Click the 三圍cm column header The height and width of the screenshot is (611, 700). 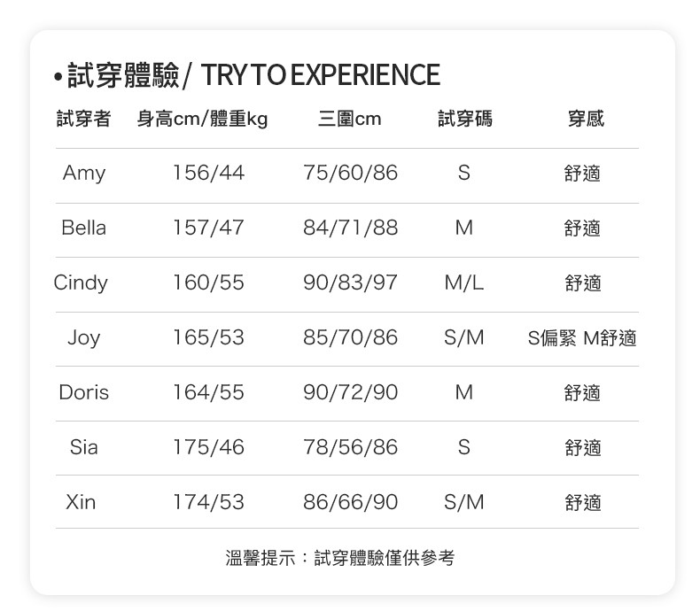pos(349,119)
